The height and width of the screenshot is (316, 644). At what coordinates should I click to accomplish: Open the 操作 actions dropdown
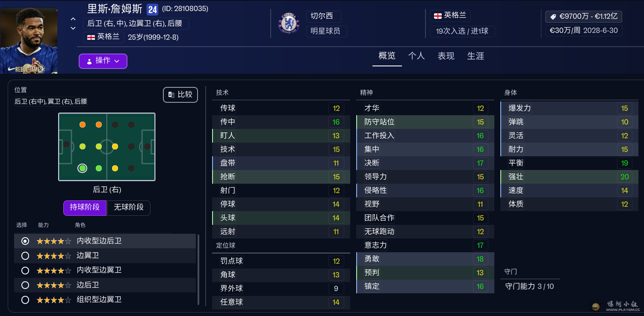pyautogui.click(x=103, y=61)
